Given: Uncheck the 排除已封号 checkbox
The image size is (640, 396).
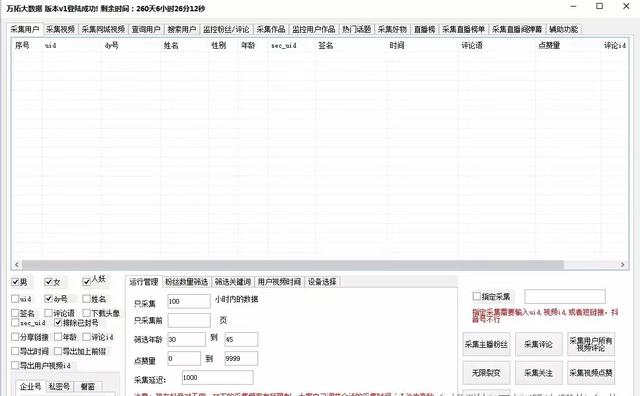Looking at the screenshot, I should click(58, 323).
